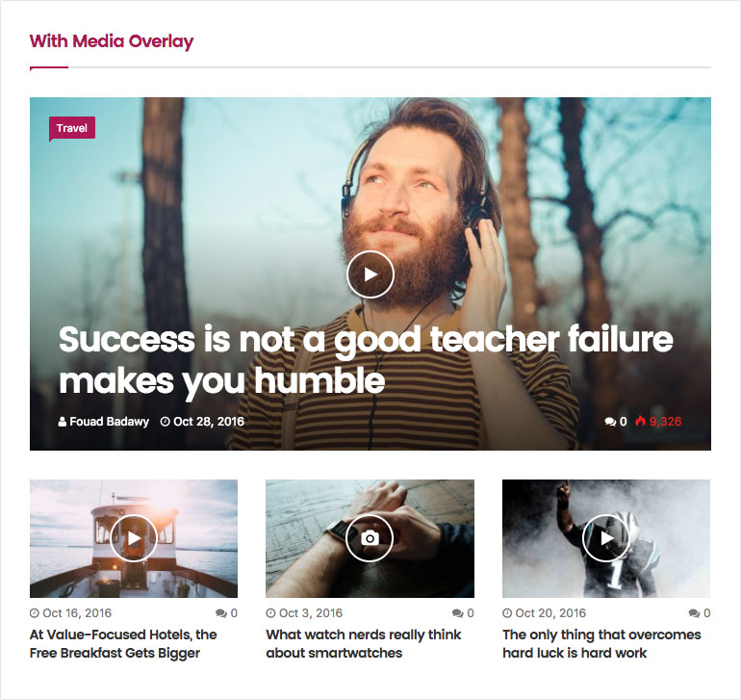Visit author Fouad Badawy's profile
Viewport: 741px width, 700px height.
coord(109,422)
